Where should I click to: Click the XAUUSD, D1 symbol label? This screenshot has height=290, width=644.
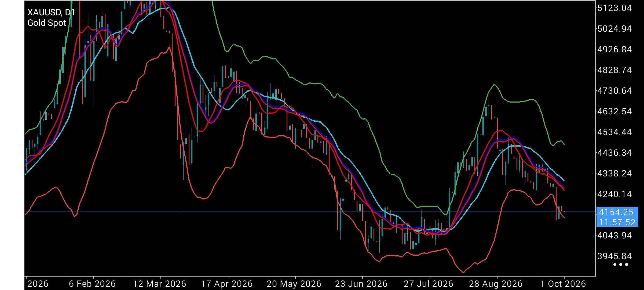click(51, 12)
